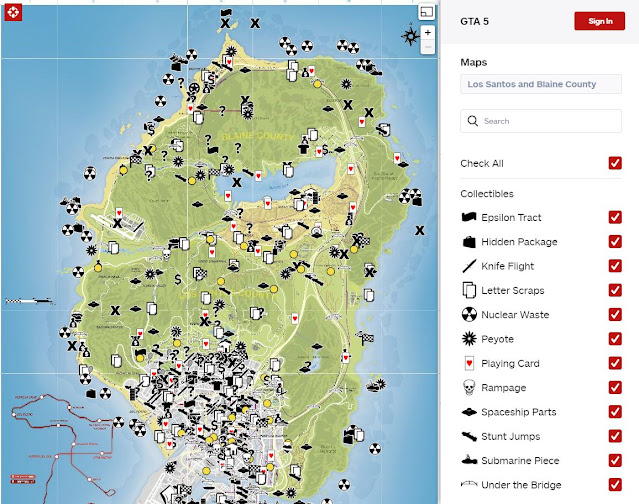Screen dimensions: 639x504
Task: Click the Nuclear Waste legend icon
Action: pos(469,315)
